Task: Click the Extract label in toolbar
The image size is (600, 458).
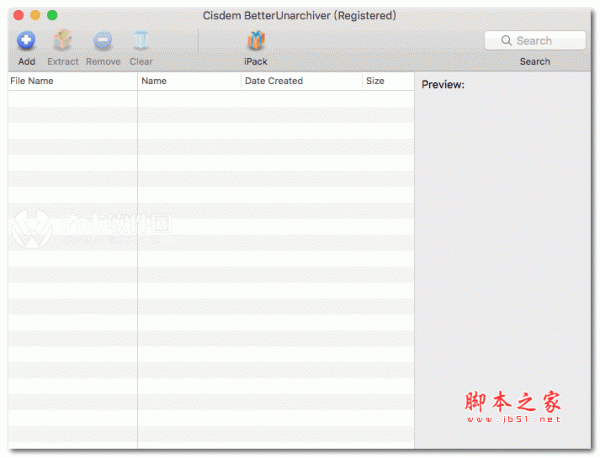Action: coord(63,62)
